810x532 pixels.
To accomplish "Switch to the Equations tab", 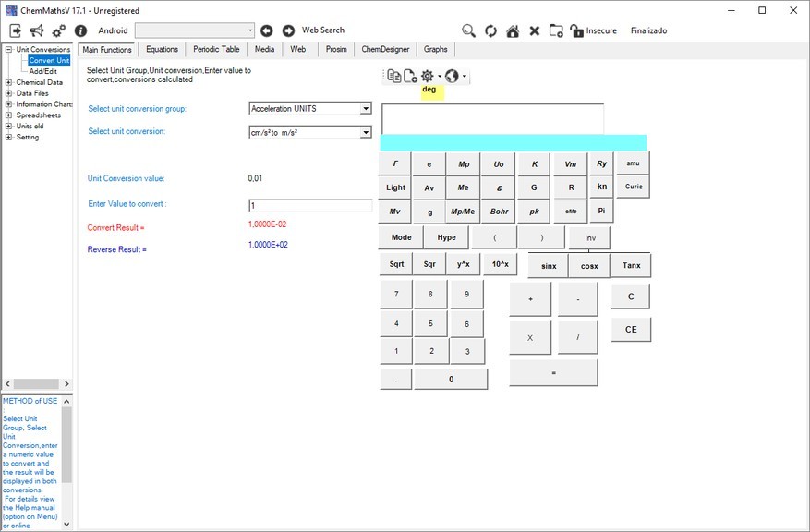I will [162, 50].
